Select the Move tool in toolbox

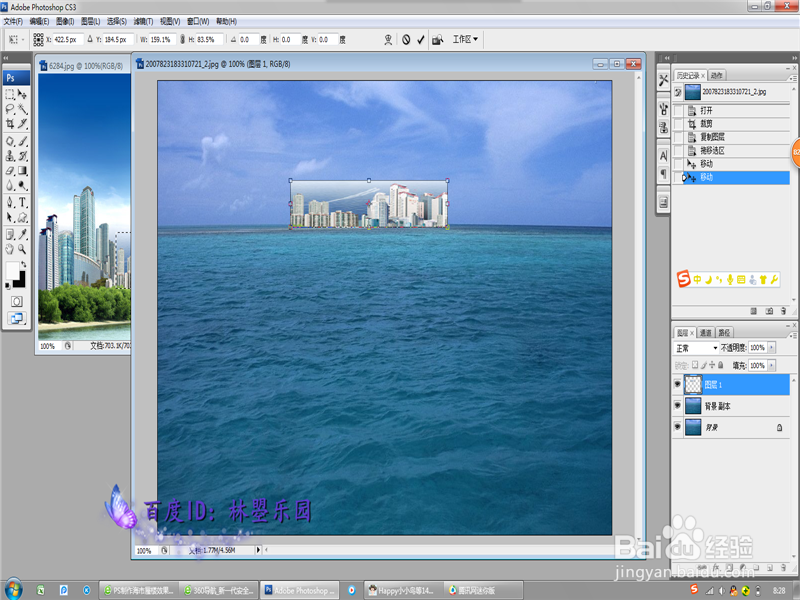[22, 94]
